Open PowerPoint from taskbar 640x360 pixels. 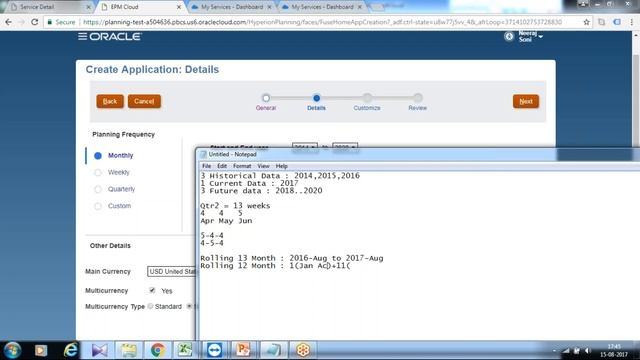coord(243,350)
